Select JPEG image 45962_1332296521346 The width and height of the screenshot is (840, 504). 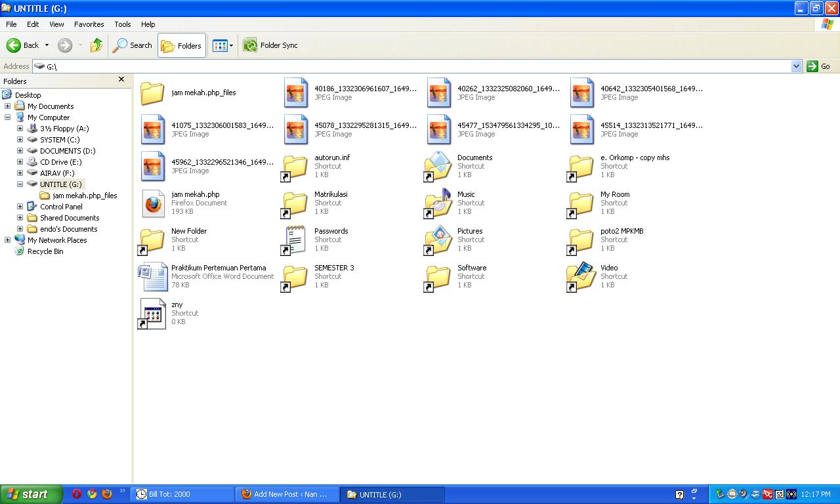click(152, 166)
